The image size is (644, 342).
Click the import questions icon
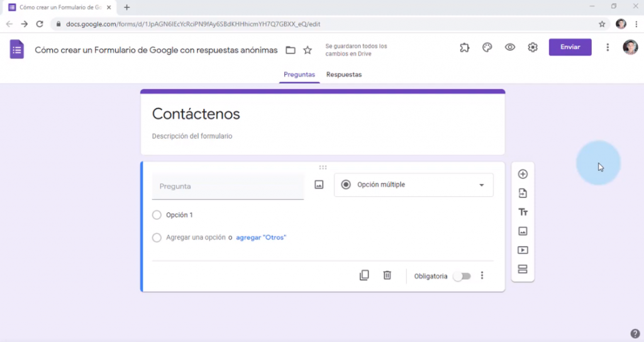tap(523, 193)
